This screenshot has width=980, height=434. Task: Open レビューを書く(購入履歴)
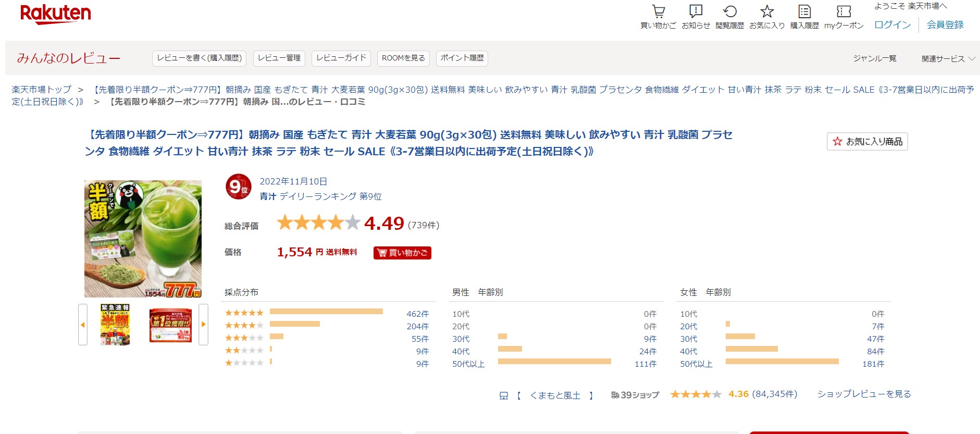(x=199, y=58)
